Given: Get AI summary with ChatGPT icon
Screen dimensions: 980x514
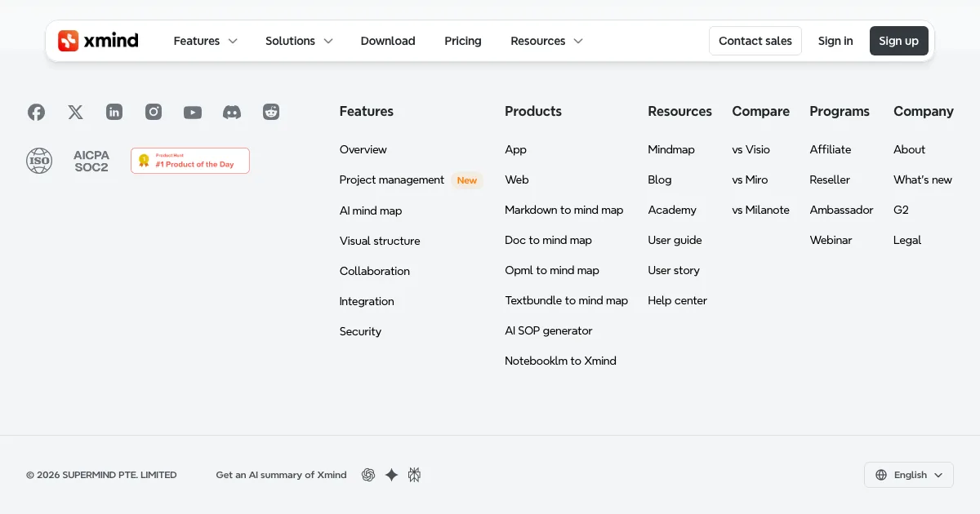Looking at the screenshot, I should [368, 475].
